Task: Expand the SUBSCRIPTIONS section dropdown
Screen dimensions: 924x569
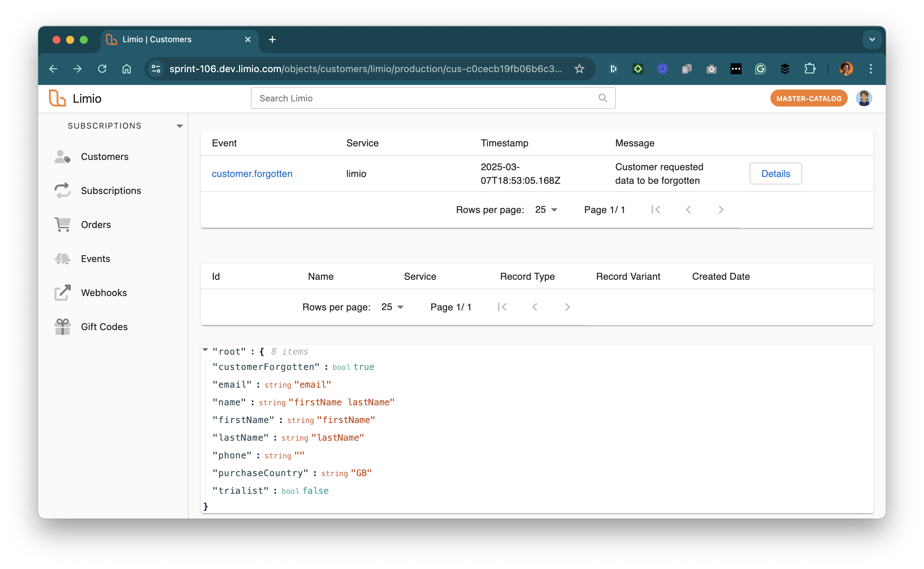Action: click(179, 126)
